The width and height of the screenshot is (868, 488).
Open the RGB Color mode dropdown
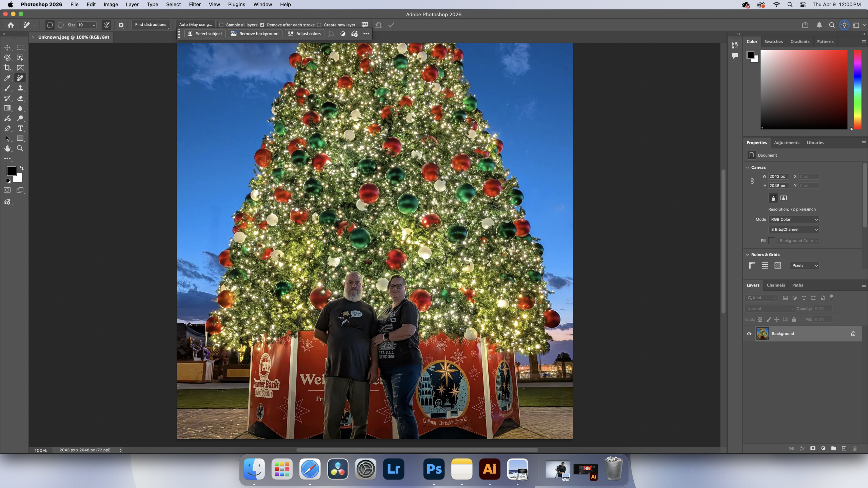(794, 219)
